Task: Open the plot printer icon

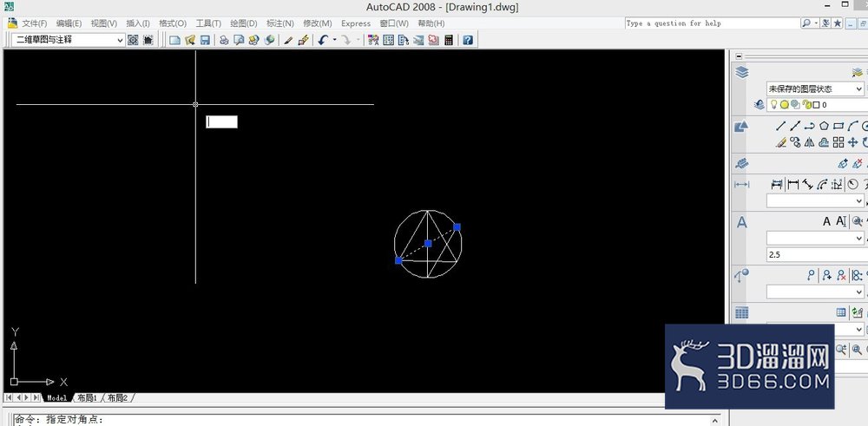Action: point(224,40)
